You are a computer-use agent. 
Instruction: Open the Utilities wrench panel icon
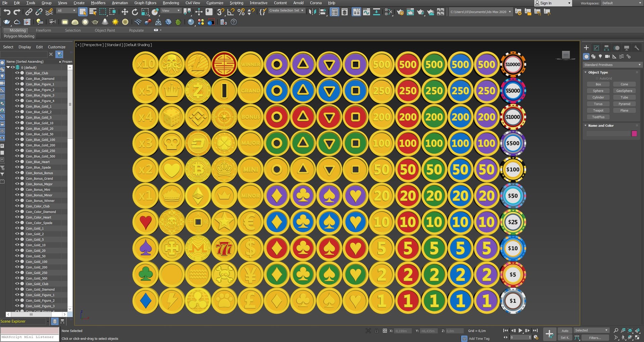[637, 48]
